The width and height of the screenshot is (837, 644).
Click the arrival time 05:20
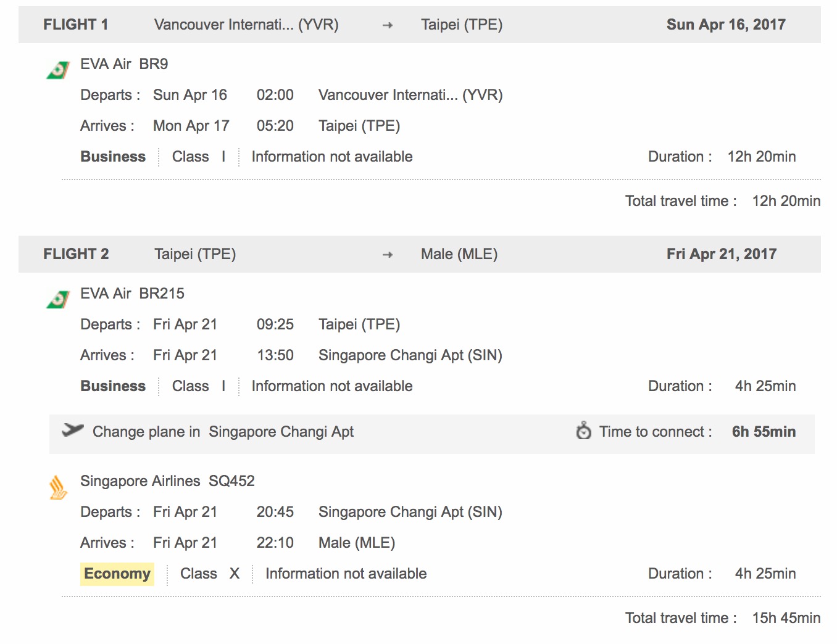[x=275, y=126]
